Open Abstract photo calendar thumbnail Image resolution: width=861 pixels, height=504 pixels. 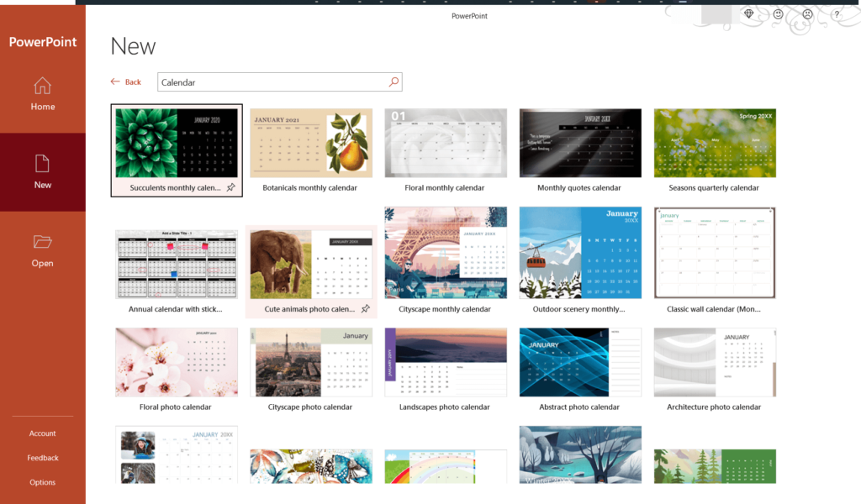(x=580, y=362)
